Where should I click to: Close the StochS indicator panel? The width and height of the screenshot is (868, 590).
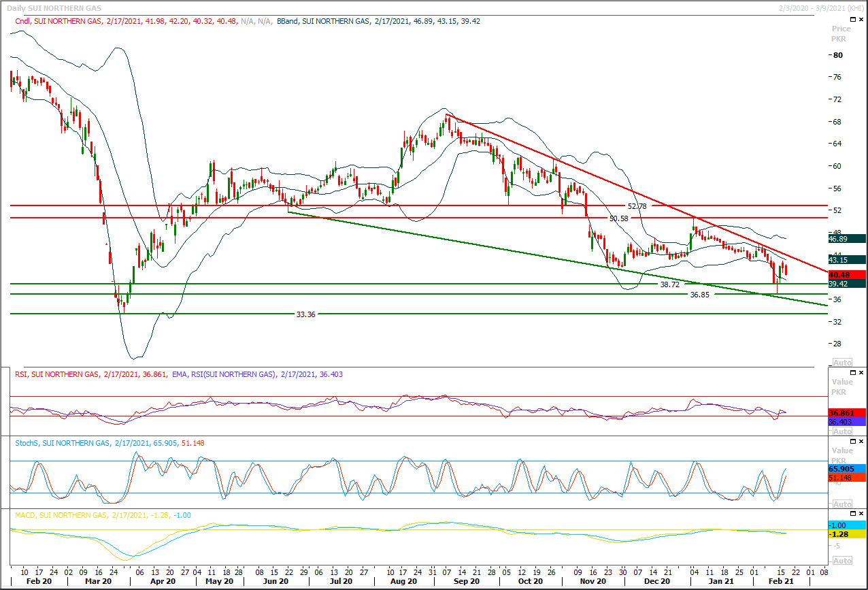862,442
